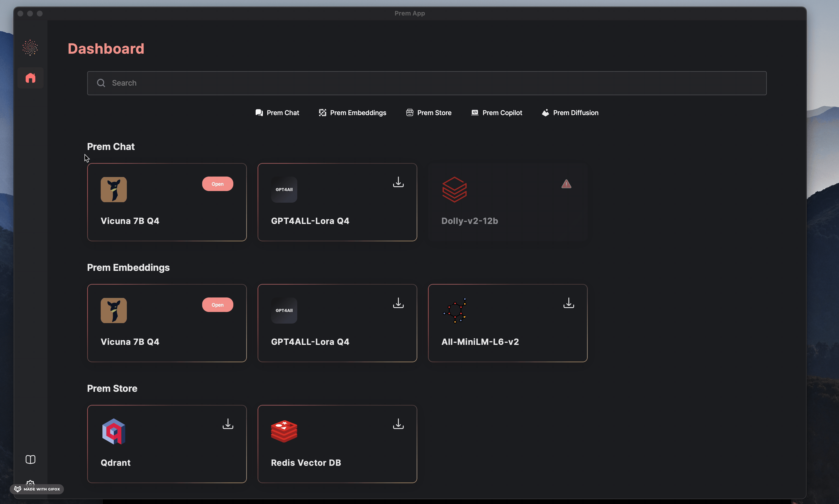
Task: Open Vicuna 7B Q4 in Prem Chat
Action: point(218,184)
